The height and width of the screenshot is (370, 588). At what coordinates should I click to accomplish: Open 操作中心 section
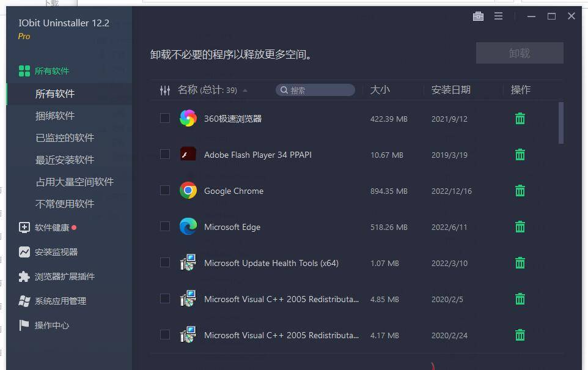(x=52, y=325)
